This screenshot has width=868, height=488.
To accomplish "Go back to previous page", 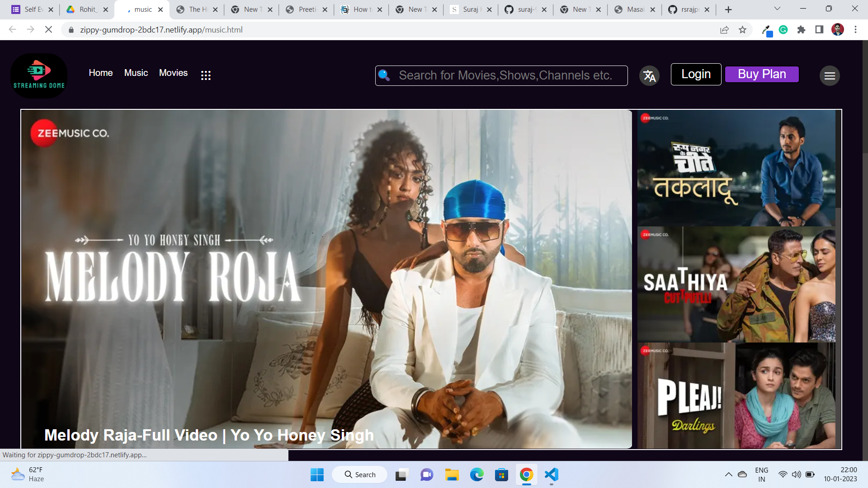I will click(12, 30).
